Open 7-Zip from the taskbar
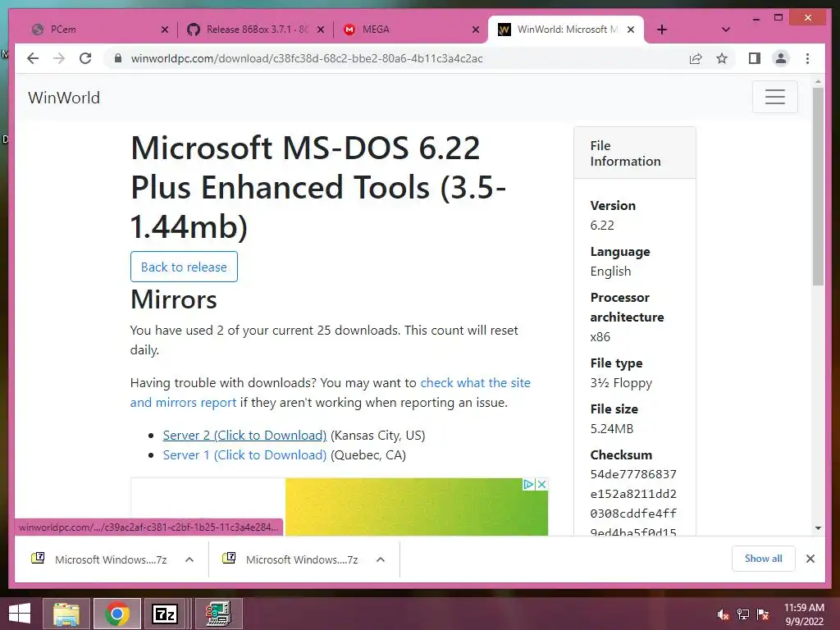 165,614
